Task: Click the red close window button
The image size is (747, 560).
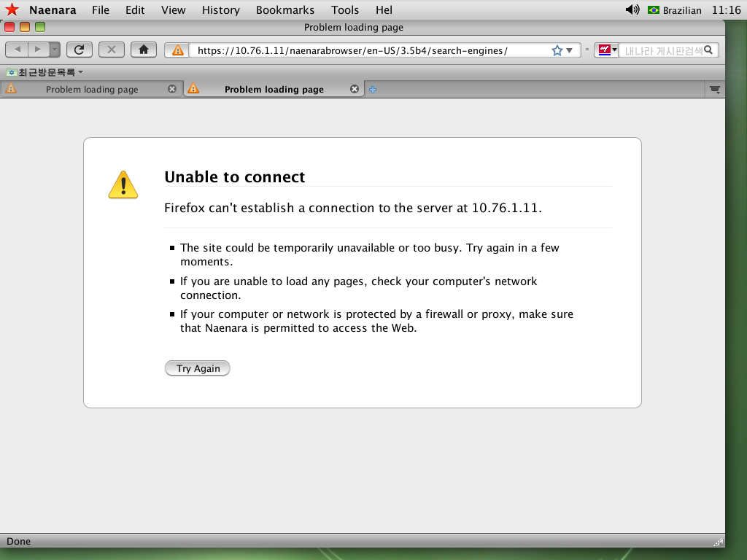Action: [9, 27]
